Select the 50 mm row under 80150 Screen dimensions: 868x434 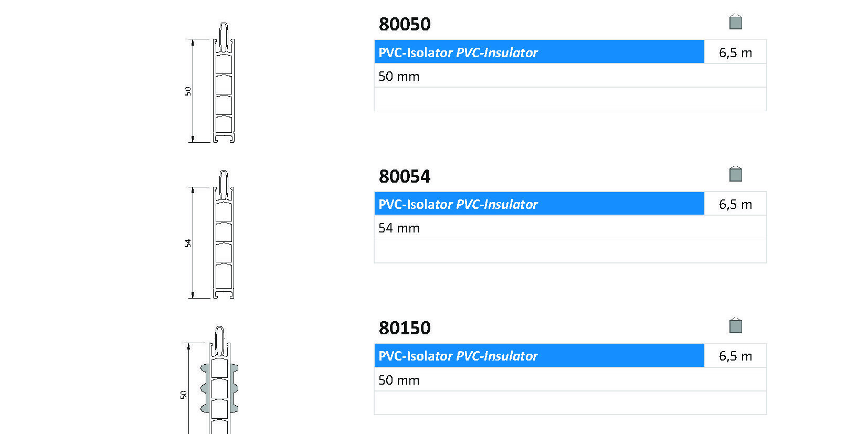pyautogui.click(x=570, y=380)
